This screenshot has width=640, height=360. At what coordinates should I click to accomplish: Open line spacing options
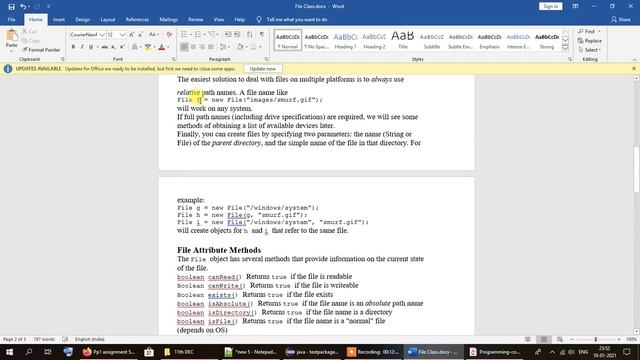[224, 47]
